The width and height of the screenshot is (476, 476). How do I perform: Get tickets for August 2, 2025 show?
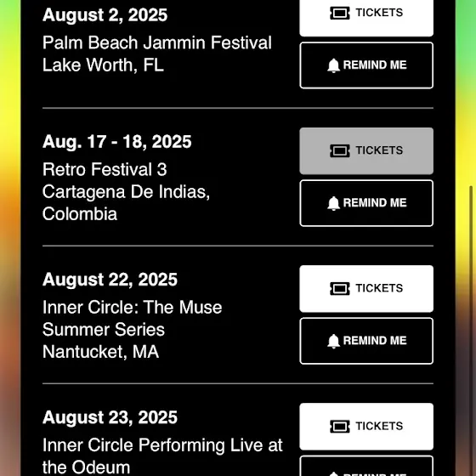pyautogui.click(x=366, y=18)
